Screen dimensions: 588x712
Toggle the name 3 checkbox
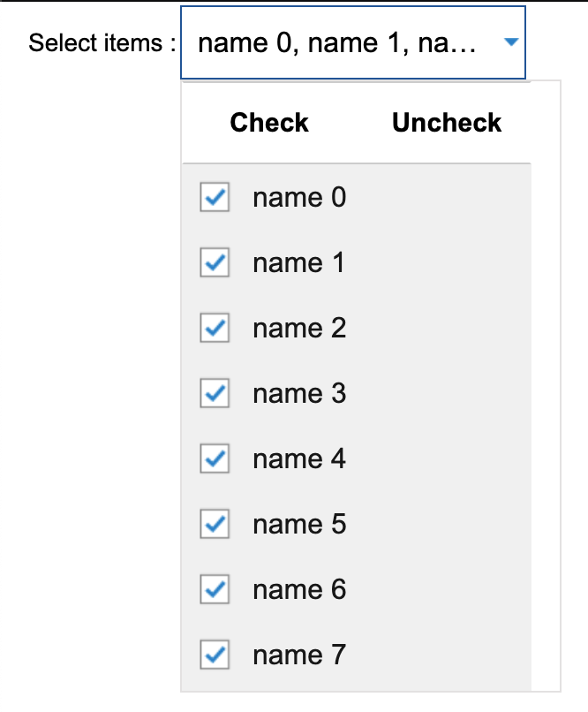pyautogui.click(x=215, y=393)
